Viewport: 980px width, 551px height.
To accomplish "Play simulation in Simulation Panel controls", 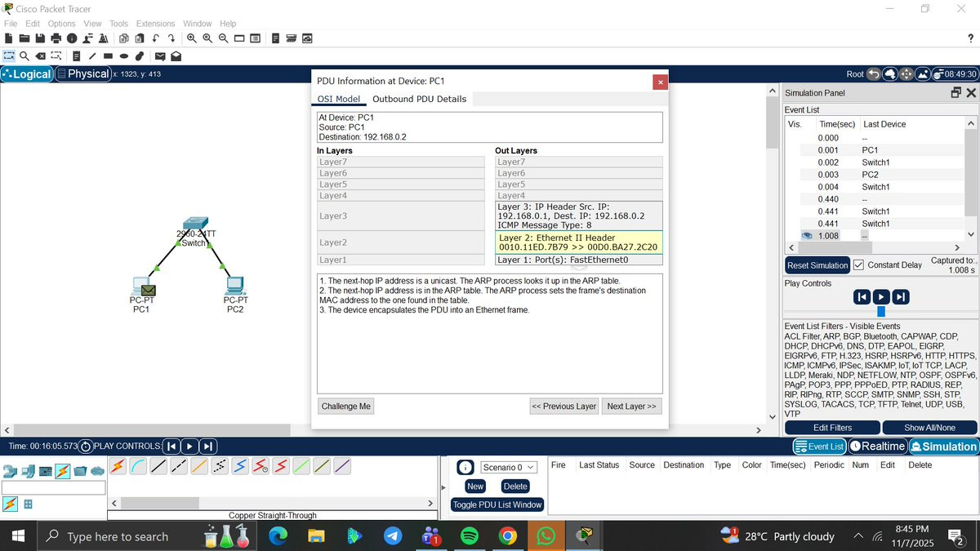I will click(x=881, y=297).
